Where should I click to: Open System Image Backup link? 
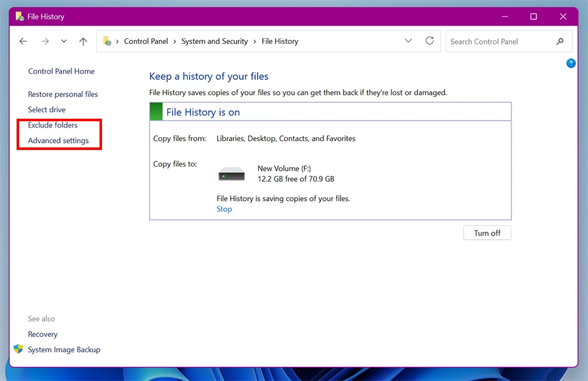click(64, 350)
